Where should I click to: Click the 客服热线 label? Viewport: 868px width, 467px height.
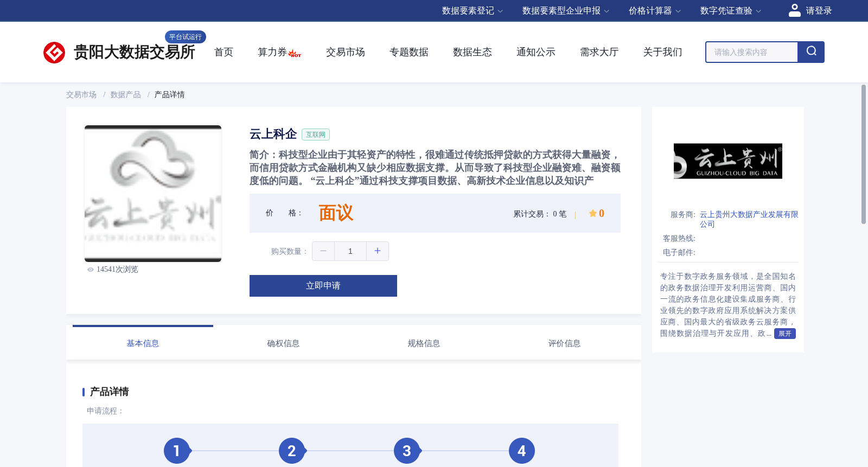(679, 239)
